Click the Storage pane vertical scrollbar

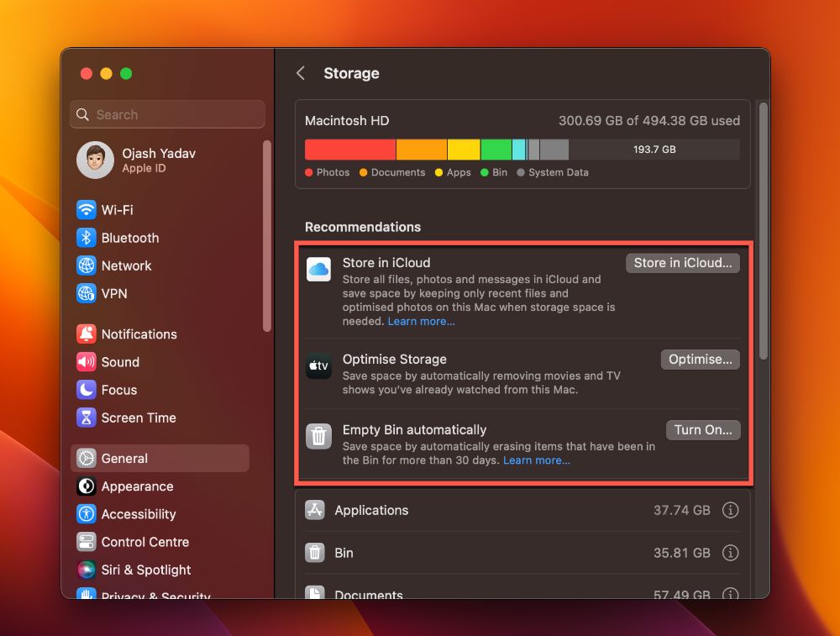tap(764, 230)
